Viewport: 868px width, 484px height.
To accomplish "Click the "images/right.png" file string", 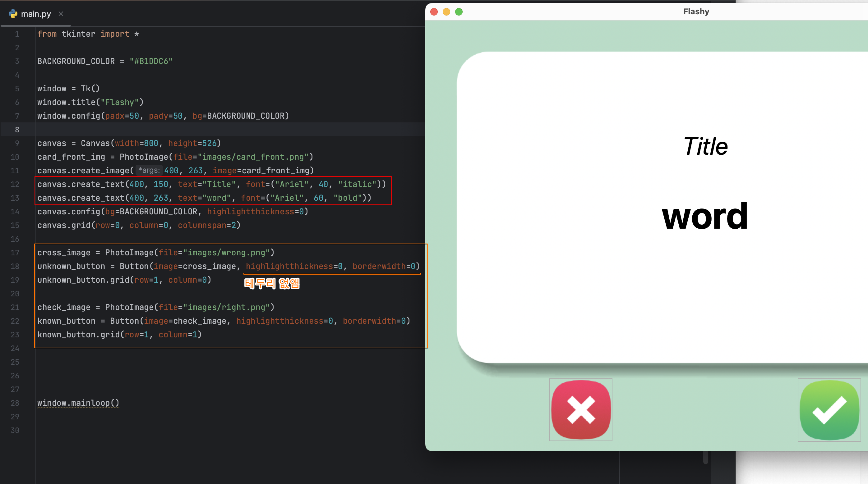I will (x=226, y=307).
